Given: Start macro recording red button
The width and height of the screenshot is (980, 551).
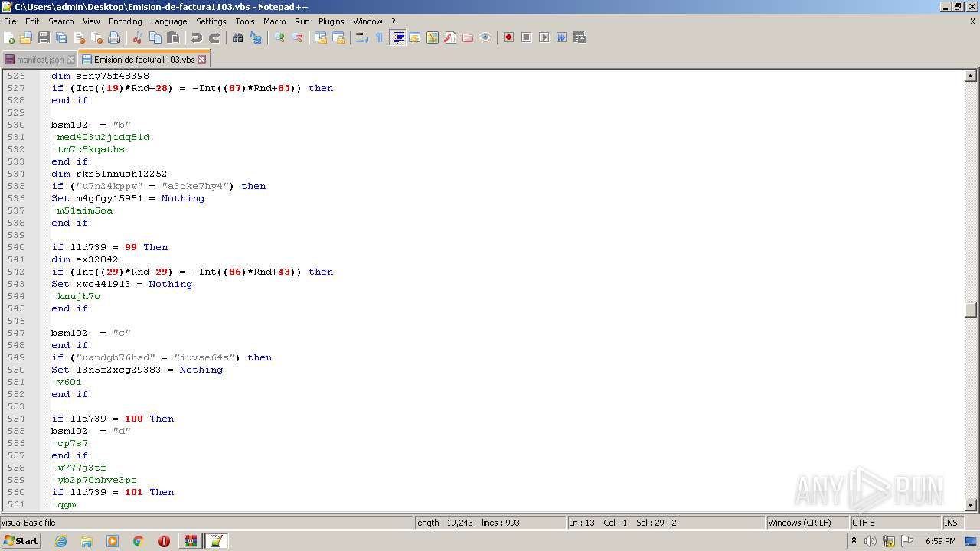Looking at the screenshot, I should [x=508, y=37].
